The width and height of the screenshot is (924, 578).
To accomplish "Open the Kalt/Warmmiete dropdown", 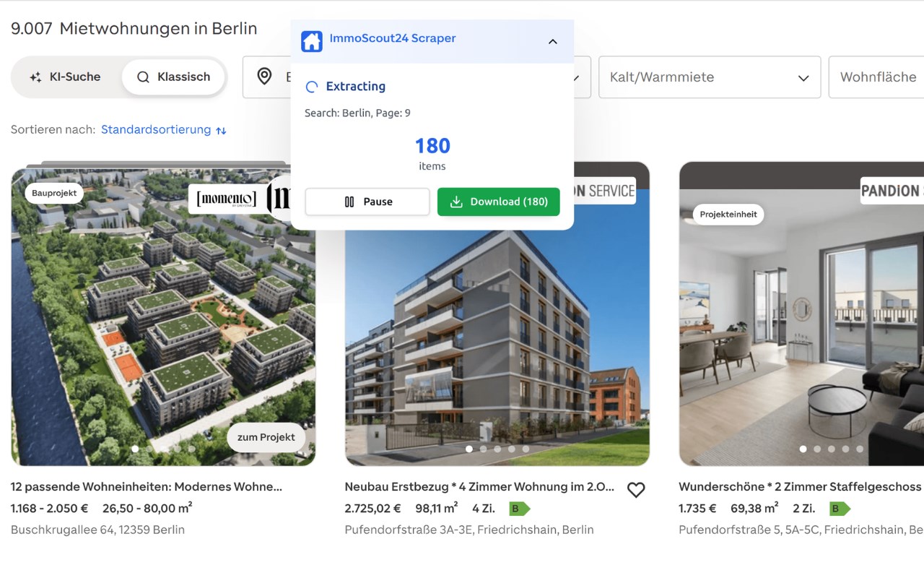I will 710,77.
